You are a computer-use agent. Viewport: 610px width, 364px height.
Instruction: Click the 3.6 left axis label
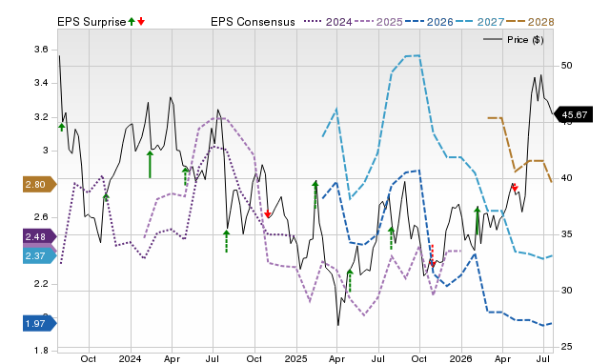(41, 50)
